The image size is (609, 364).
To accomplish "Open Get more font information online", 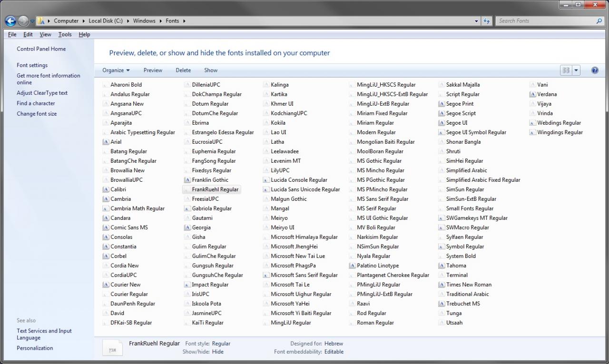I will (49, 79).
